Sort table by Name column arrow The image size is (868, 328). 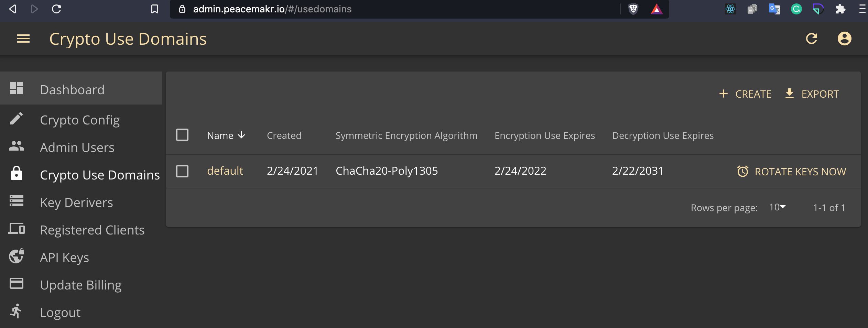click(242, 135)
